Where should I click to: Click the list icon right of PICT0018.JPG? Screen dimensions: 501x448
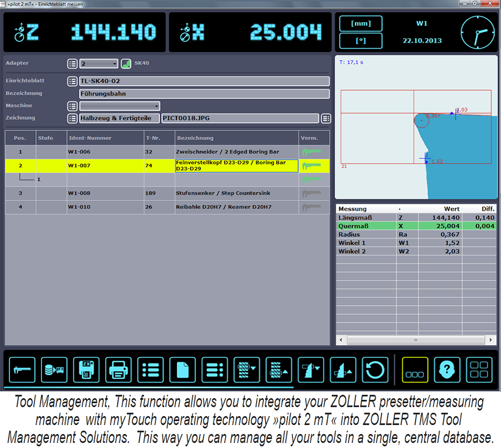click(x=326, y=119)
